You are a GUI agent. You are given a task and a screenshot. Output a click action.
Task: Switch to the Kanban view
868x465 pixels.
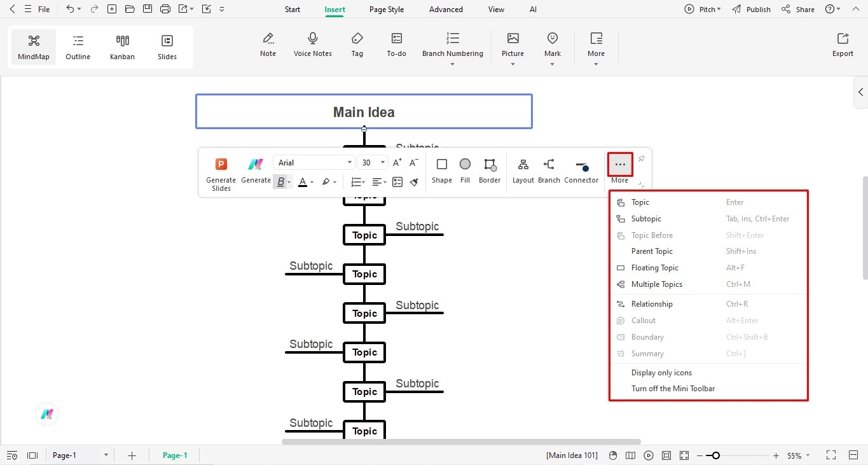click(x=122, y=48)
